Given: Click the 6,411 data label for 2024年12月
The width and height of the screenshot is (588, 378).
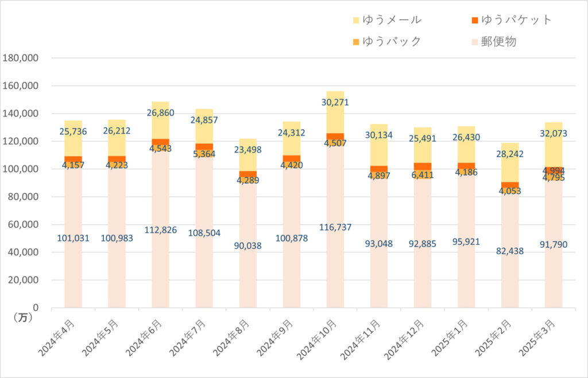Looking at the screenshot, I should pos(423,175).
